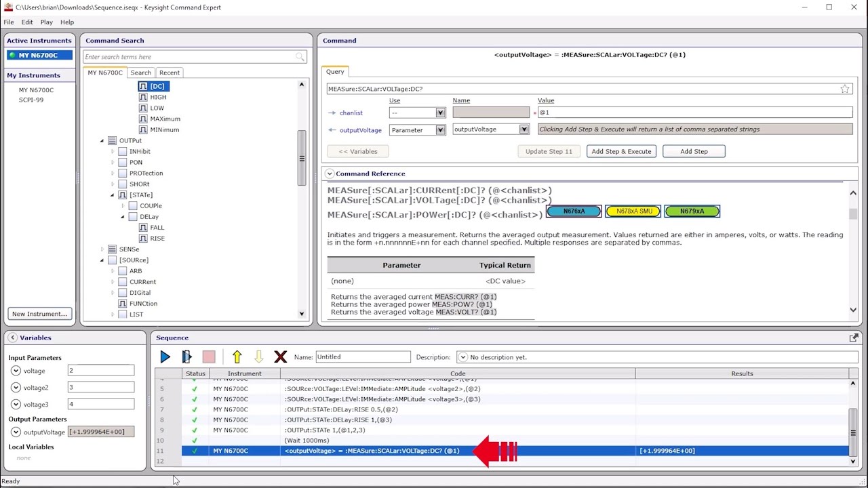Screen dimensions: 868x488
Task: Open the File menu
Action: point(9,22)
